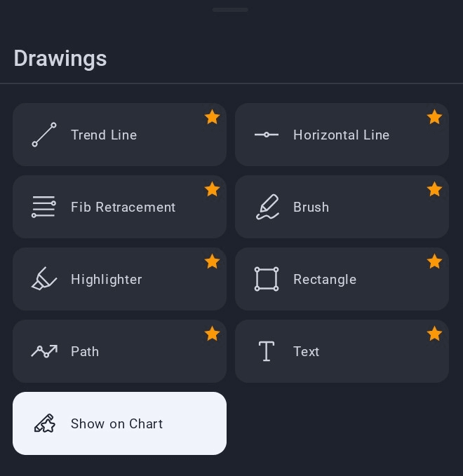Select the Path arrow icon

(x=44, y=351)
